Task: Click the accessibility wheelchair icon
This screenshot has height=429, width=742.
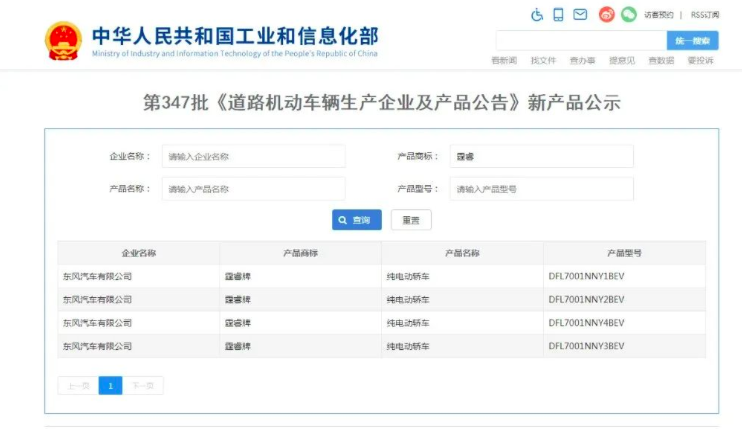Action: (536, 14)
